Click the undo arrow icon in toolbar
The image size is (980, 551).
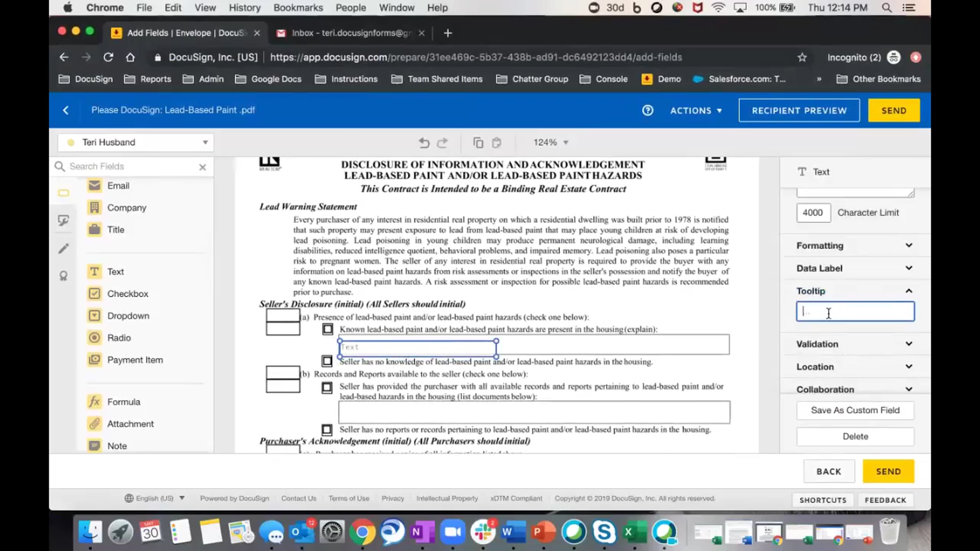[424, 142]
